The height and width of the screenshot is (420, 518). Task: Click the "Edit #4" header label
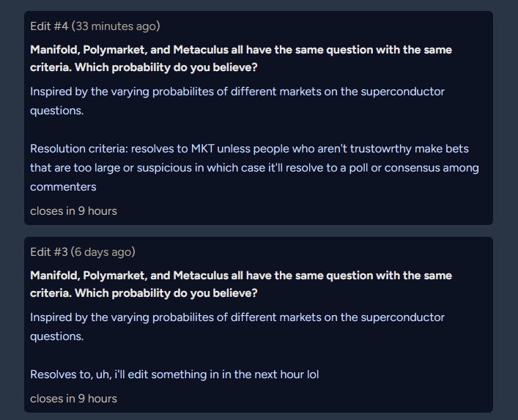pos(49,26)
